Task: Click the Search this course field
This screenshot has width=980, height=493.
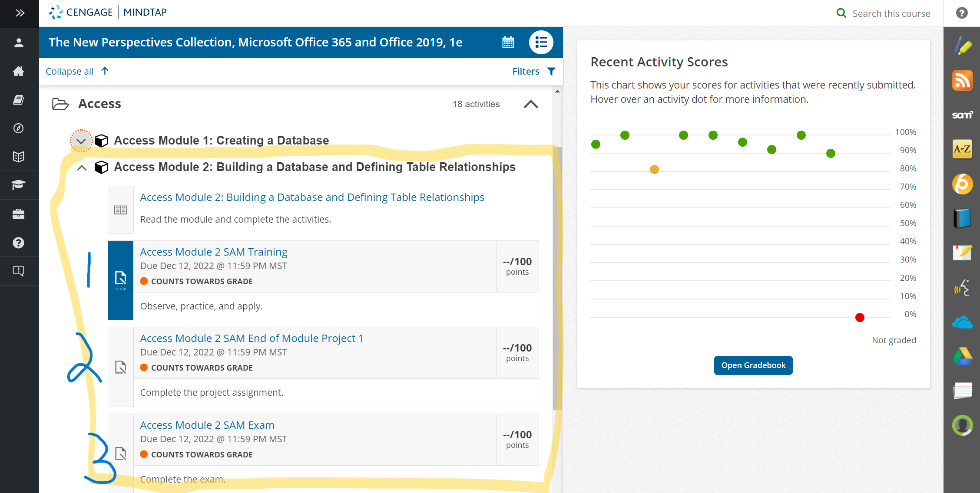Action: point(891,13)
